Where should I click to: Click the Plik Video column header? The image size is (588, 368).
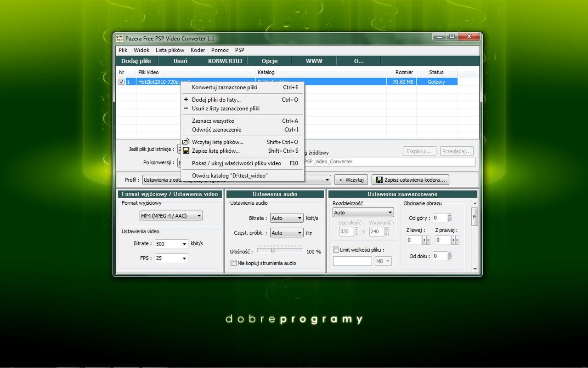196,72
